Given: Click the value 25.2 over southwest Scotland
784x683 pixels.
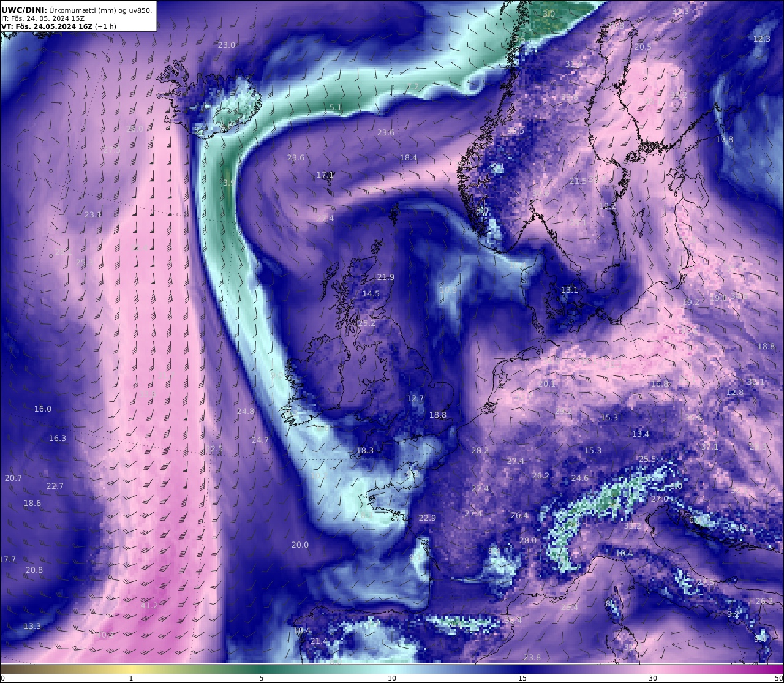Looking at the screenshot, I should (367, 323).
